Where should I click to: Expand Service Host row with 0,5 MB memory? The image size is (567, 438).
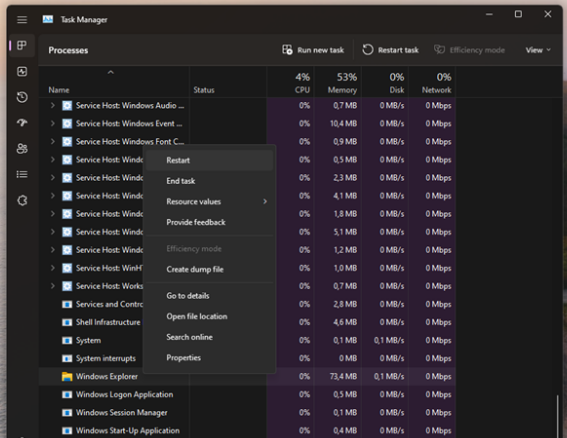point(53,160)
